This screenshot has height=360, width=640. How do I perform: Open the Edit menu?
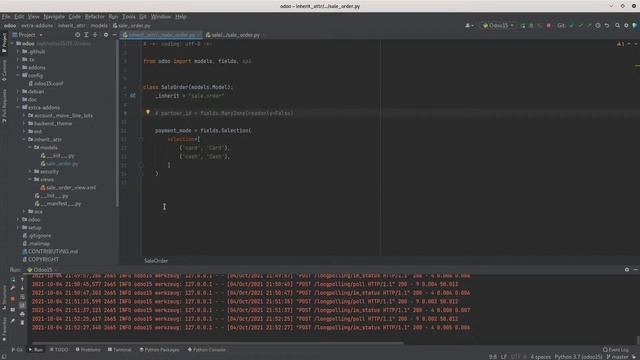point(19,17)
